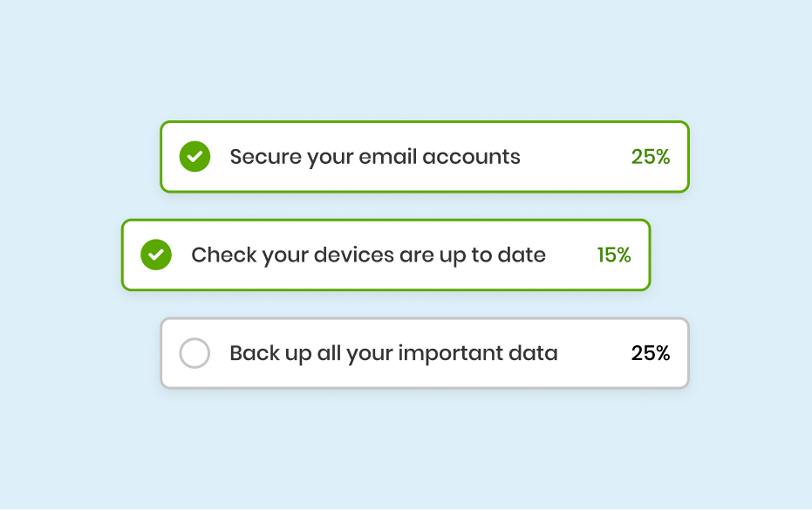This screenshot has height=510, width=812.
Task: Click the 'Check your devices are up to date' text
Action: click(368, 255)
